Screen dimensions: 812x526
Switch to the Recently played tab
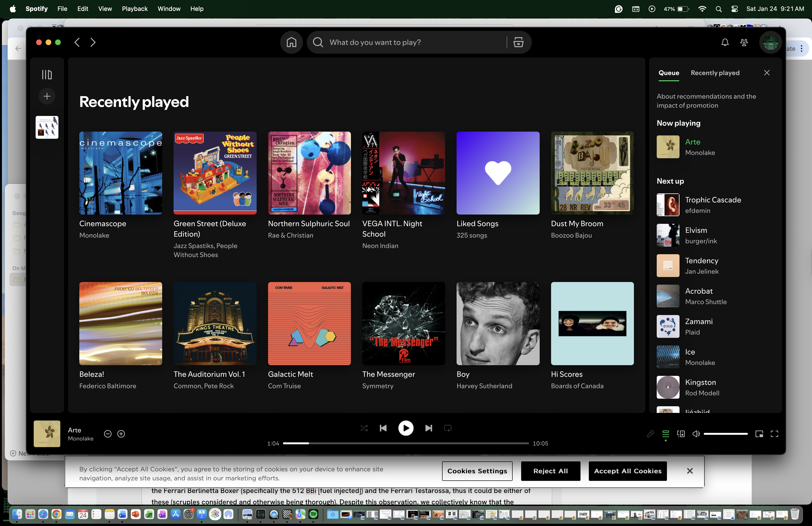715,73
